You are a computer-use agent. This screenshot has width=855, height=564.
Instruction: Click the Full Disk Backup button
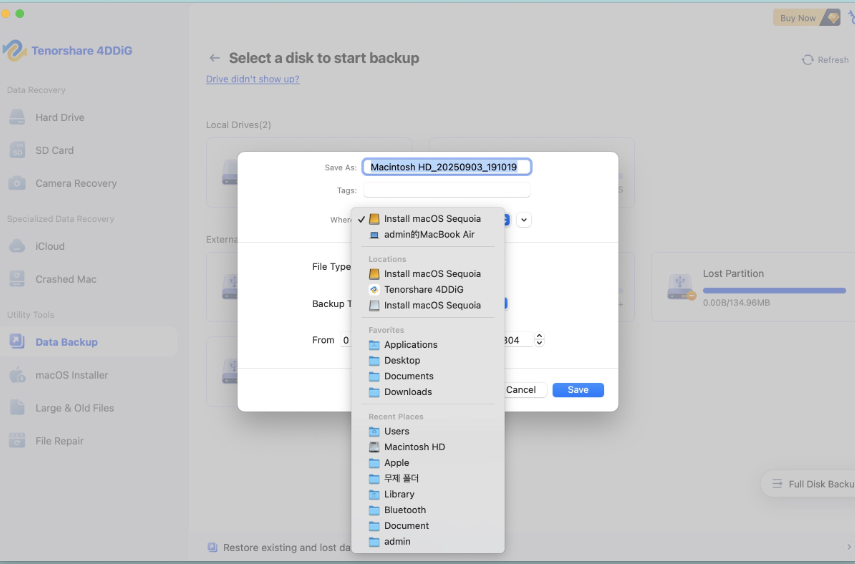pos(810,484)
